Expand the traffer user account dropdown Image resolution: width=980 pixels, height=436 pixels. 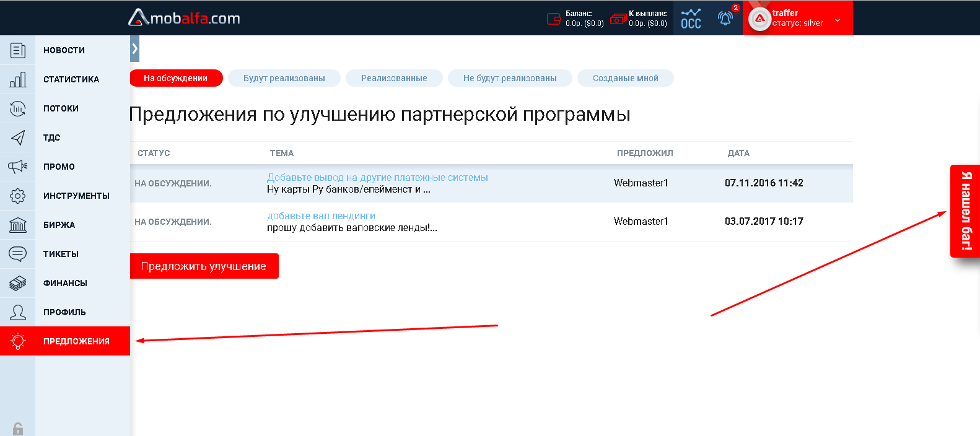(x=838, y=20)
